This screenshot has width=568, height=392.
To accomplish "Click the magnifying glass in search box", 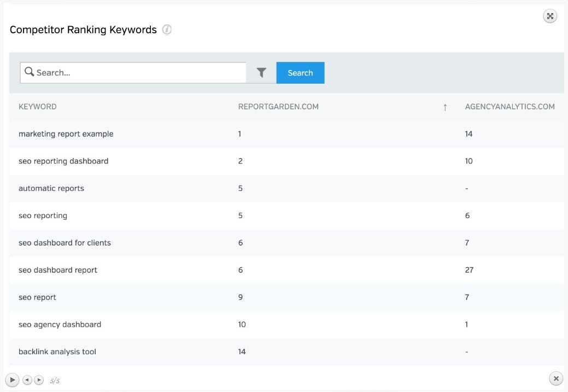I will tap(30, 72).
